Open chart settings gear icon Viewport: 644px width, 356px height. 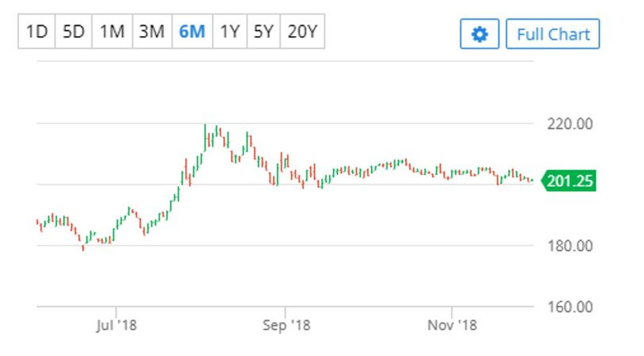(x=479, y=34)
